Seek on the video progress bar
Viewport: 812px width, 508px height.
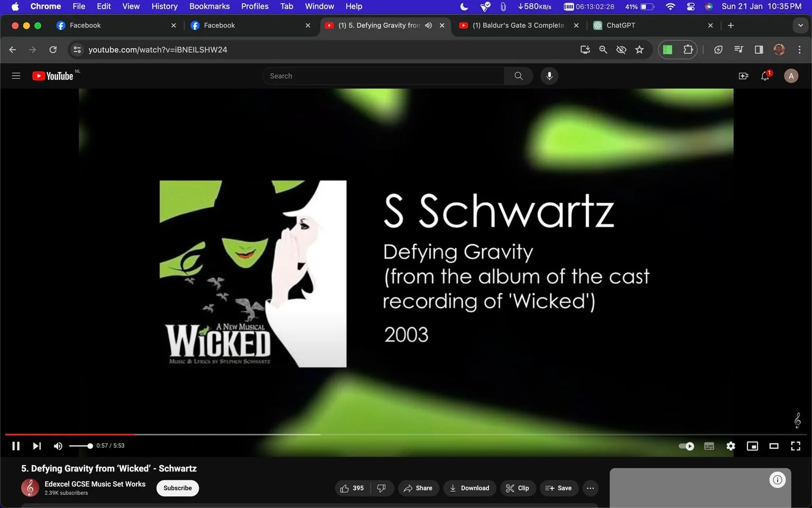pyautogui.click(x=405, y=434)
